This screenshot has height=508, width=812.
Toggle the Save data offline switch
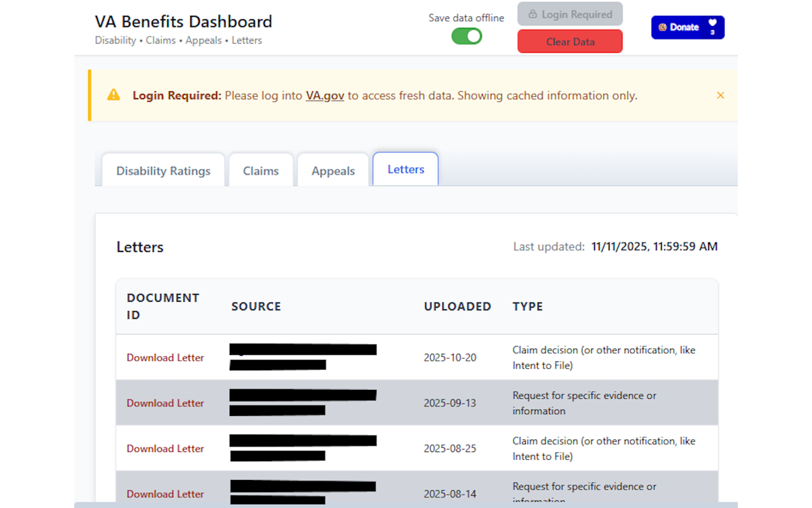click(x=466, y=36)
